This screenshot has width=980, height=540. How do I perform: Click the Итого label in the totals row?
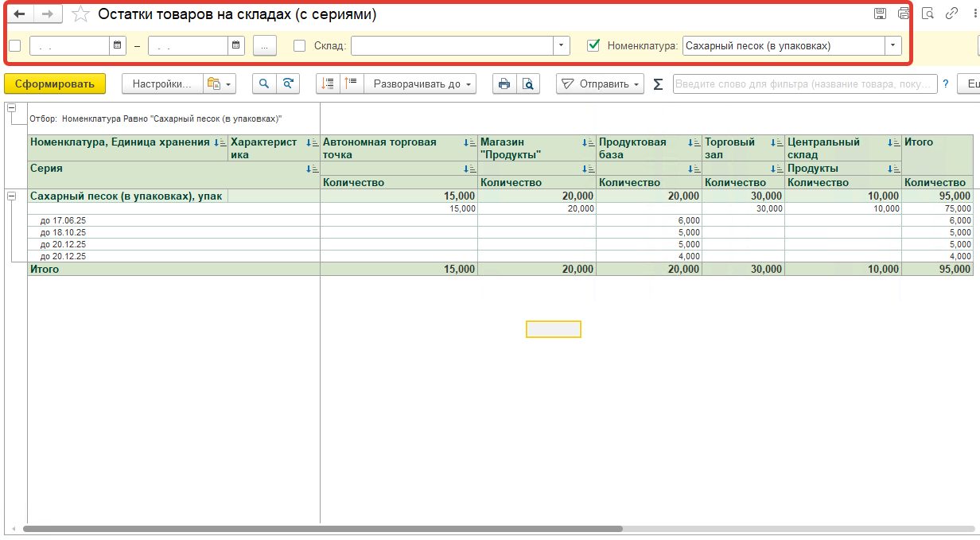[45, 270]
